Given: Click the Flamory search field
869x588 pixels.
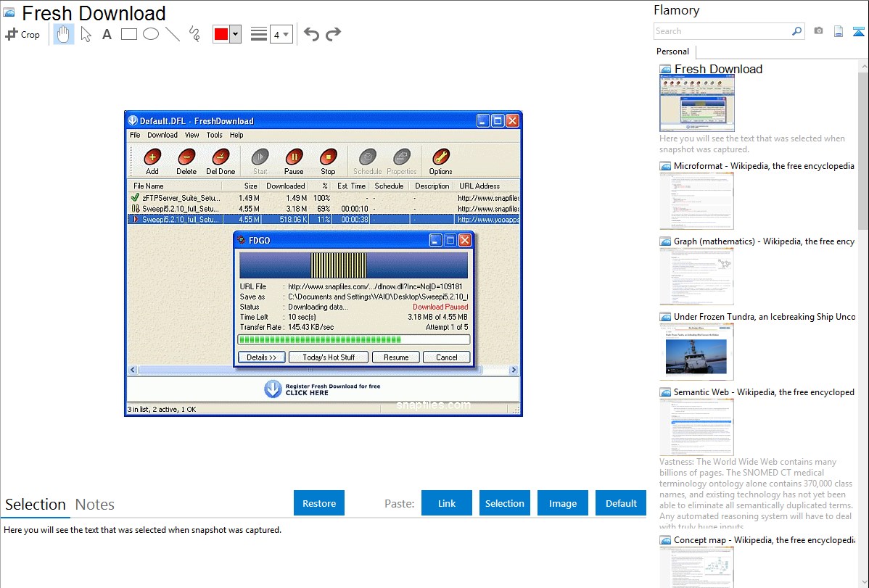Looking at the screenshot, I should coord(722,31).
